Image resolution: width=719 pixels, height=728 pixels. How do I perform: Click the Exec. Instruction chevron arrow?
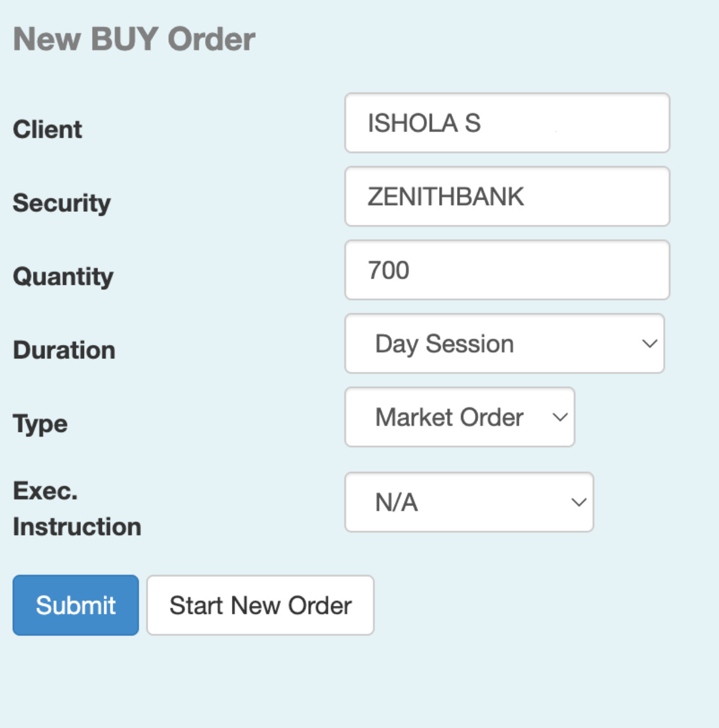579,502
